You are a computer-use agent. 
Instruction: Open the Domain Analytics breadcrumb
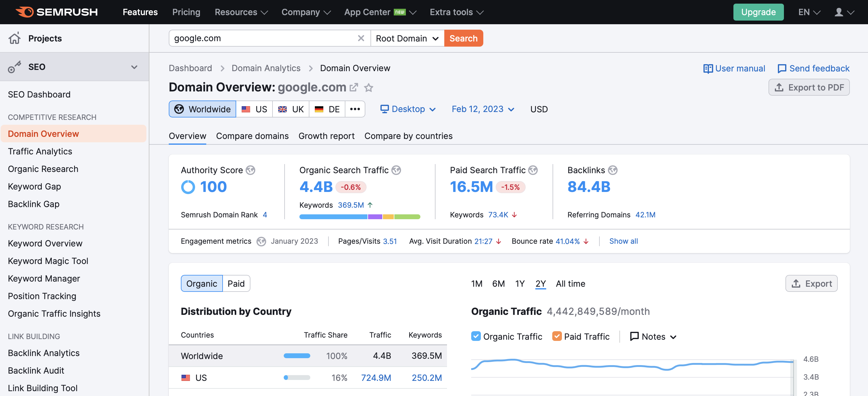click(266, 68)
